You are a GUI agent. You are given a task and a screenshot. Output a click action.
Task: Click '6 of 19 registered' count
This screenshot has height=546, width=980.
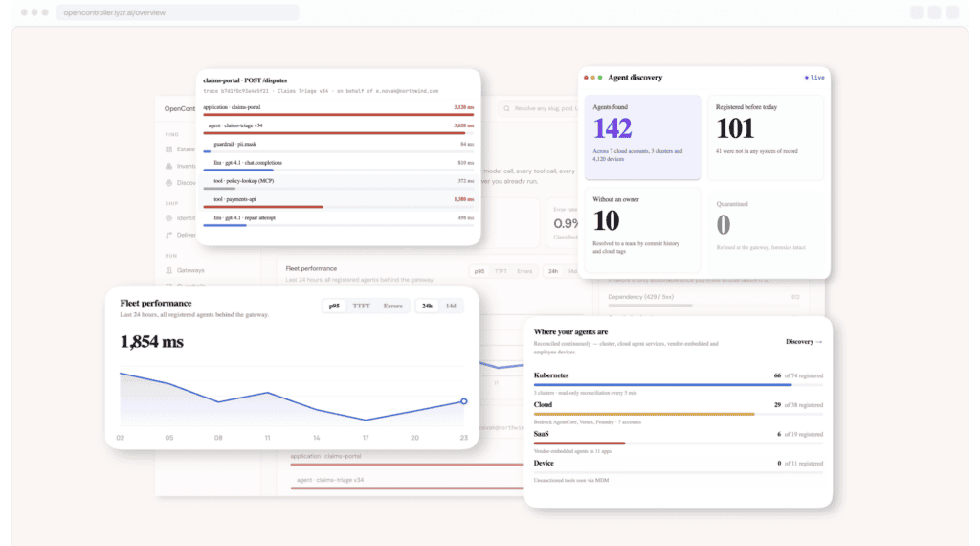pyautogui.click(x=800, y=434)
